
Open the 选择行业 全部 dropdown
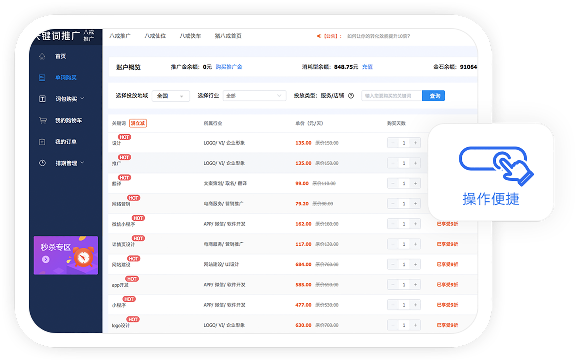click(x=254, y=96)
